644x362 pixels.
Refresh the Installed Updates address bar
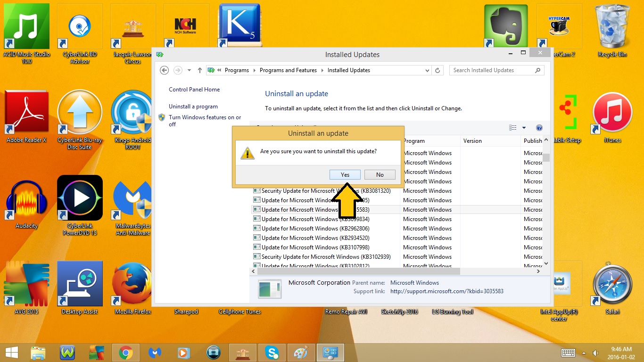tap(438, 70)
